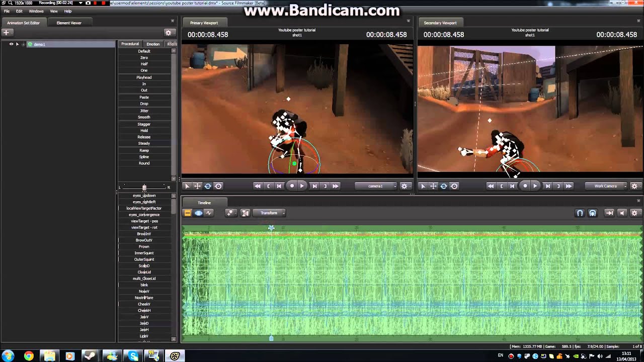This screenshot has height=362, width=644.
Task: Choose move tool in secondary viewport
Action: [x=433, y=186]
